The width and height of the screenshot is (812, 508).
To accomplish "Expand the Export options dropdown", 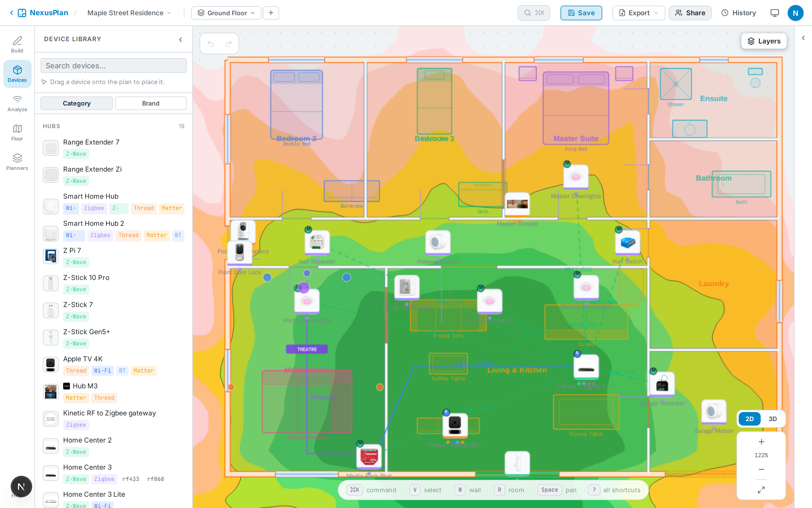I will coord(639,13).
